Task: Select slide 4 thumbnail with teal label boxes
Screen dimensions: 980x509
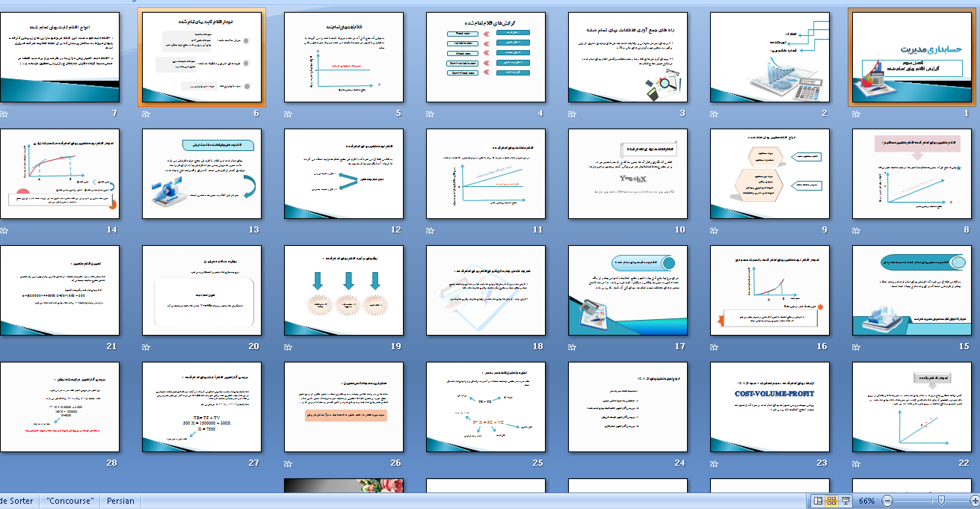Action: tap(485, 58)
